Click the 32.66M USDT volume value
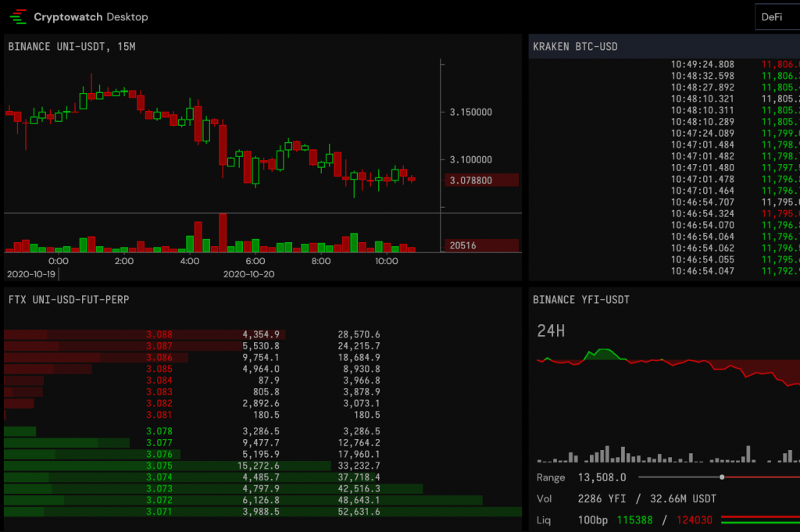The height and width of the screenshot is (532, 800). (x=683, y=499)
